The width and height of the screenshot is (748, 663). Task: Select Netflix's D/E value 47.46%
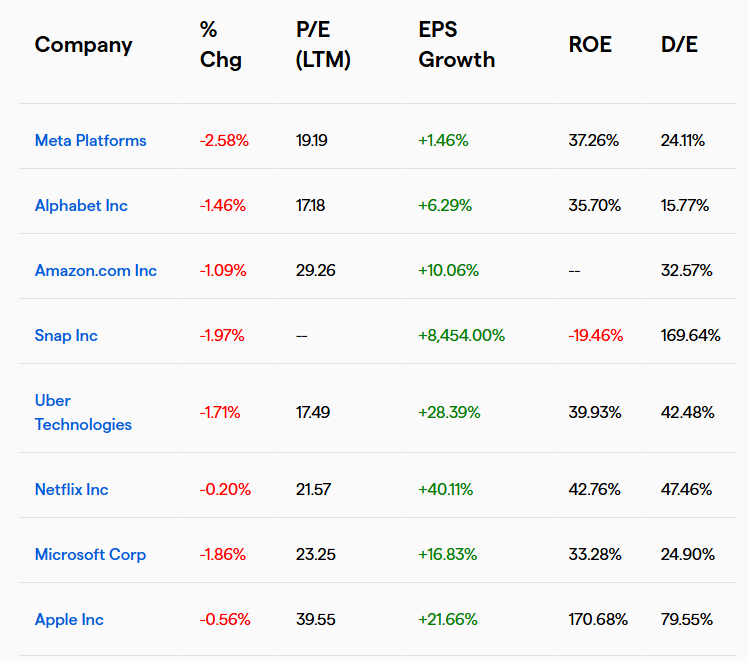point(686,489)
